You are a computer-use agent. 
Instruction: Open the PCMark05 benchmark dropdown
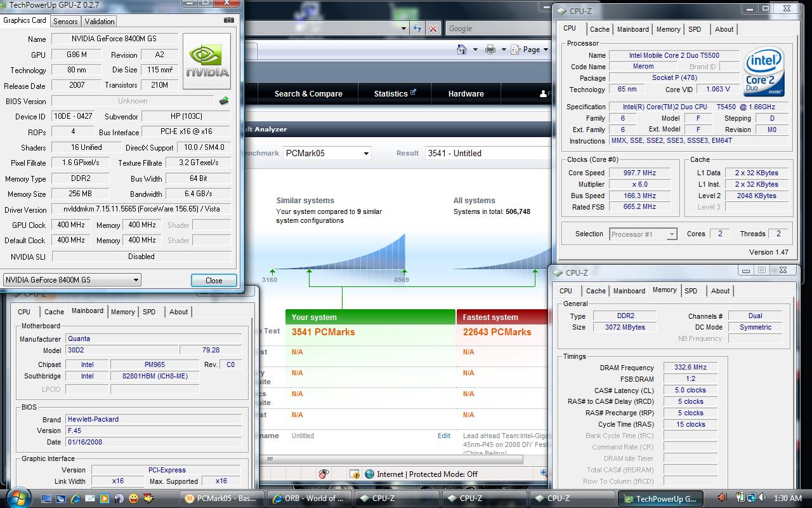[366, 153]
